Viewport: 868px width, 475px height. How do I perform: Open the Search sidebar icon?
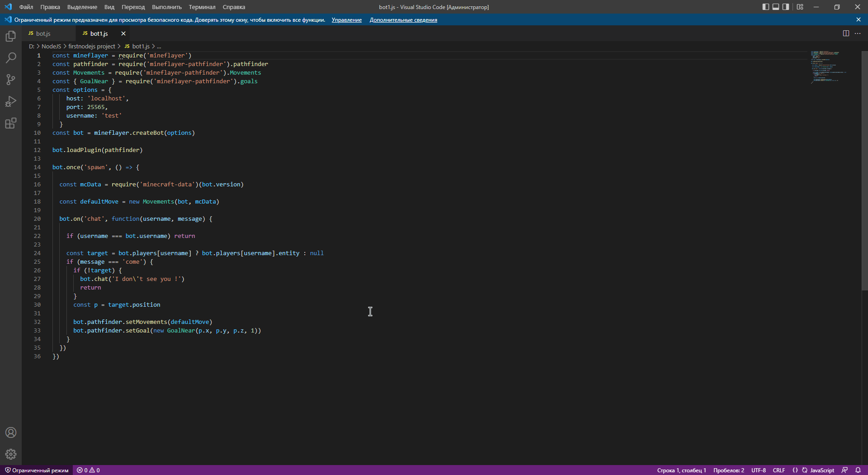point(10,58)
